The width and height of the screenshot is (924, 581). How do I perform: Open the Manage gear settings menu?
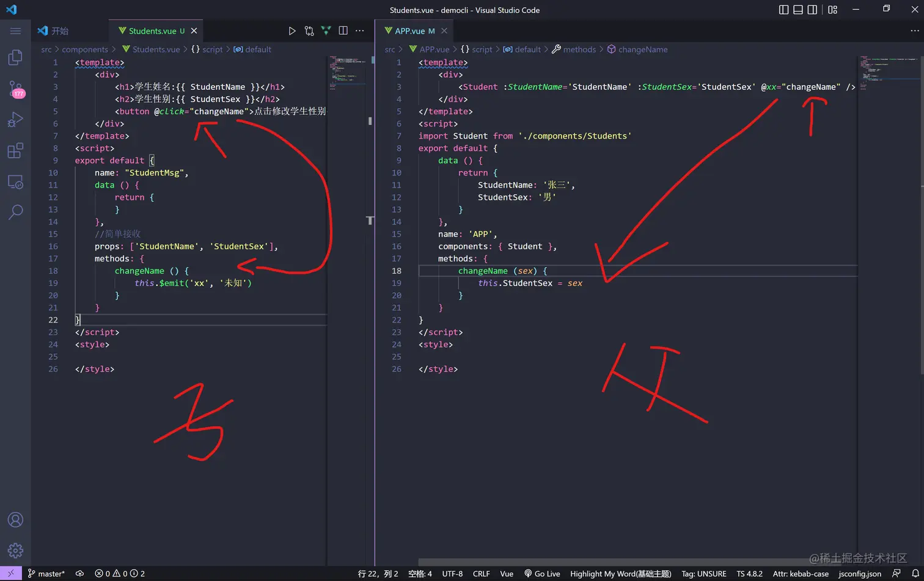15,550
